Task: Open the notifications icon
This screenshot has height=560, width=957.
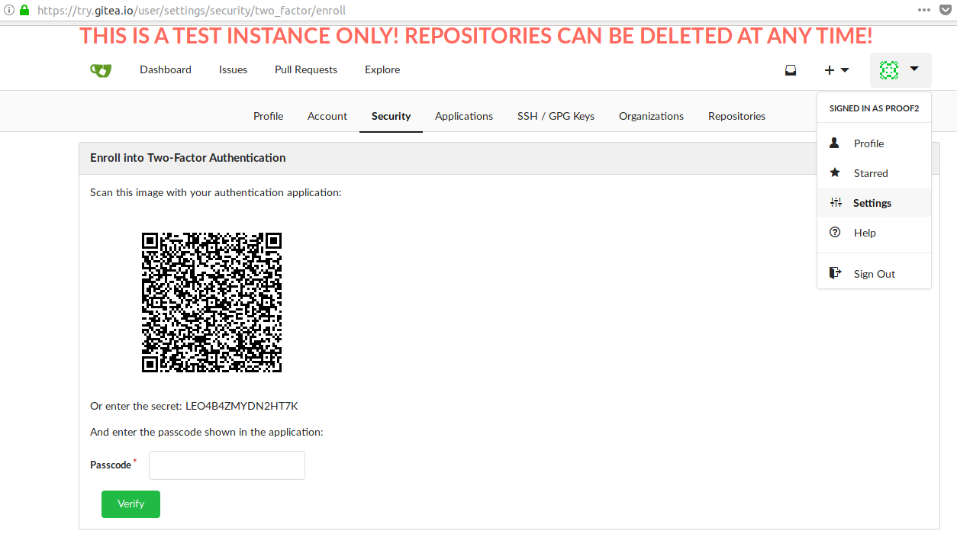Action: 790,69
